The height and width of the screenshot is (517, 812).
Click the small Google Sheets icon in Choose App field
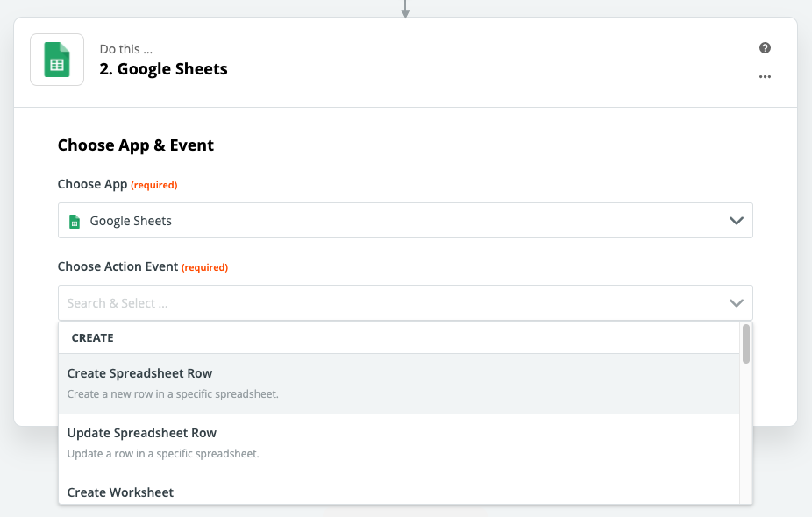(x=75, y=222)
